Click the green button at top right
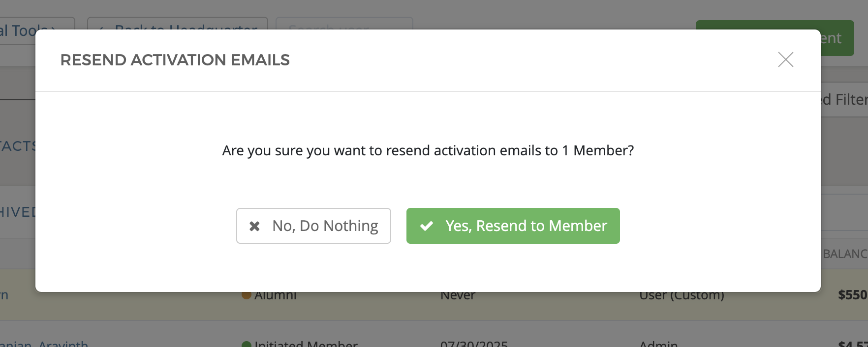This screenshot has height=347, width=868. pos(837,38)
